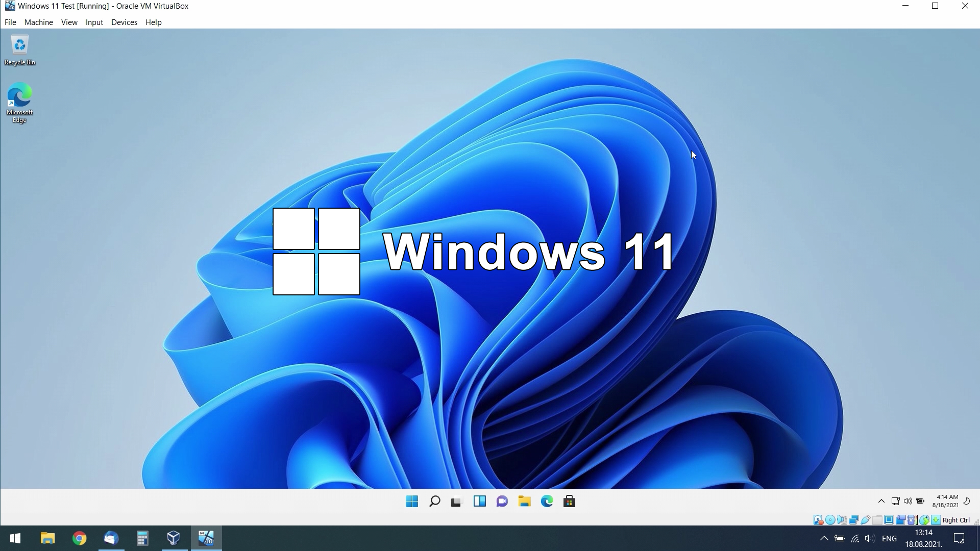
Task: Expand hidden icons in the guest system tray
Action: tap(880, 501)
